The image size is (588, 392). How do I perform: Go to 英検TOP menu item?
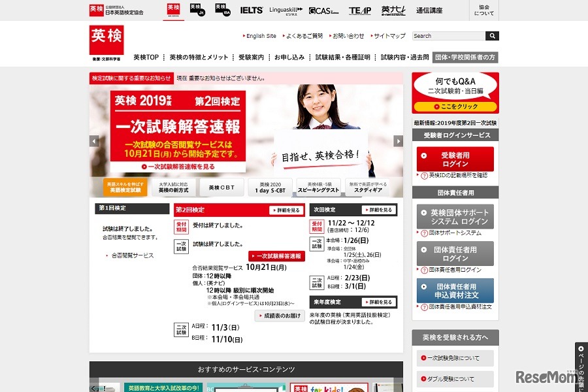(x=146, y=57)
